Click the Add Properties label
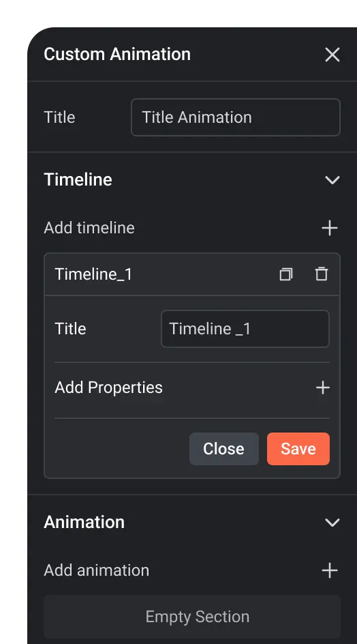Viewport: 357px width, 644px height. pyautogui.click(x=109, y=387)
